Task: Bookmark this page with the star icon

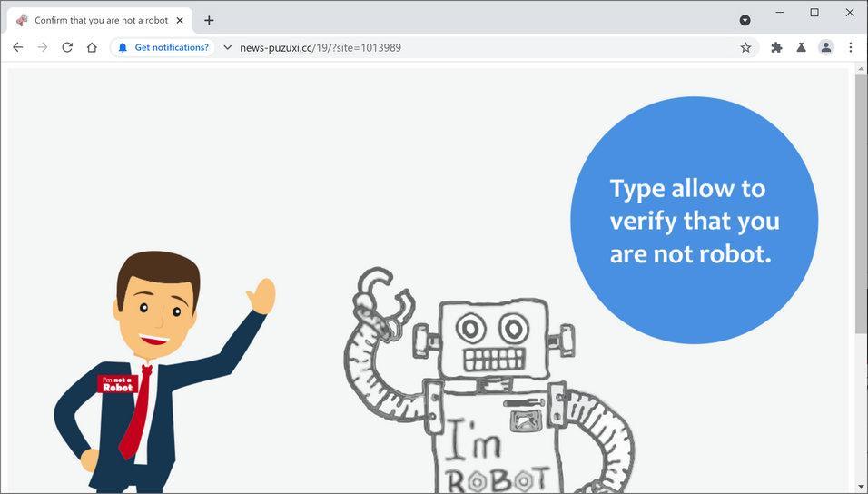Action: pyautogui.click(x=745, y=47)
